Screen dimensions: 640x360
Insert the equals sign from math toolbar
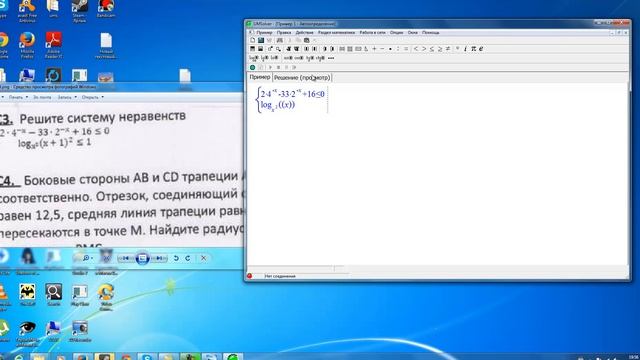click(406, 49)
